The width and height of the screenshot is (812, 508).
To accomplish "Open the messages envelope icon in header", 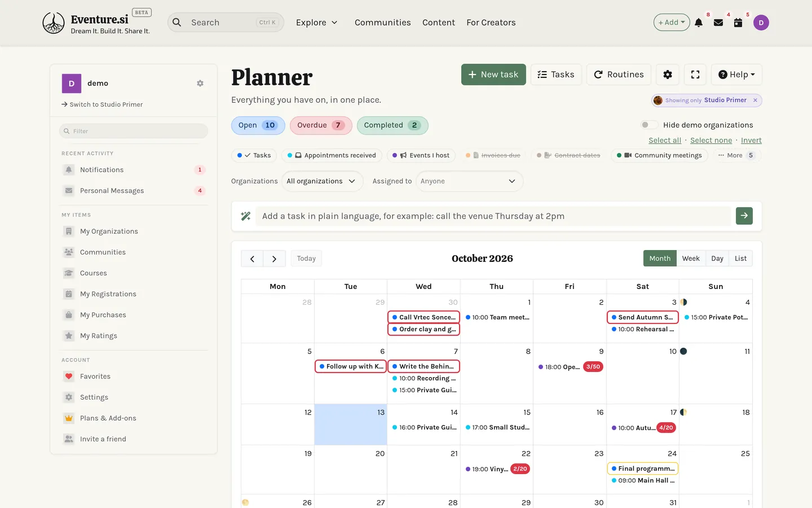I will (x=718, y=23).
